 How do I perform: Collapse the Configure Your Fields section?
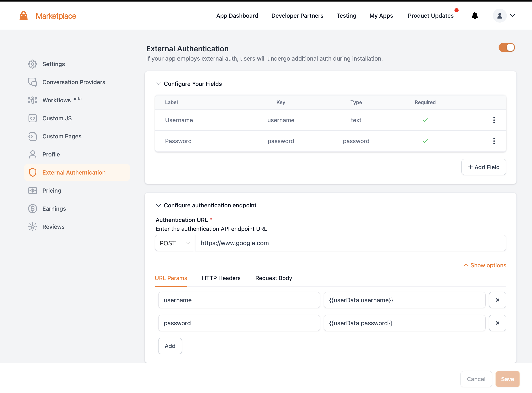(158, 84)
